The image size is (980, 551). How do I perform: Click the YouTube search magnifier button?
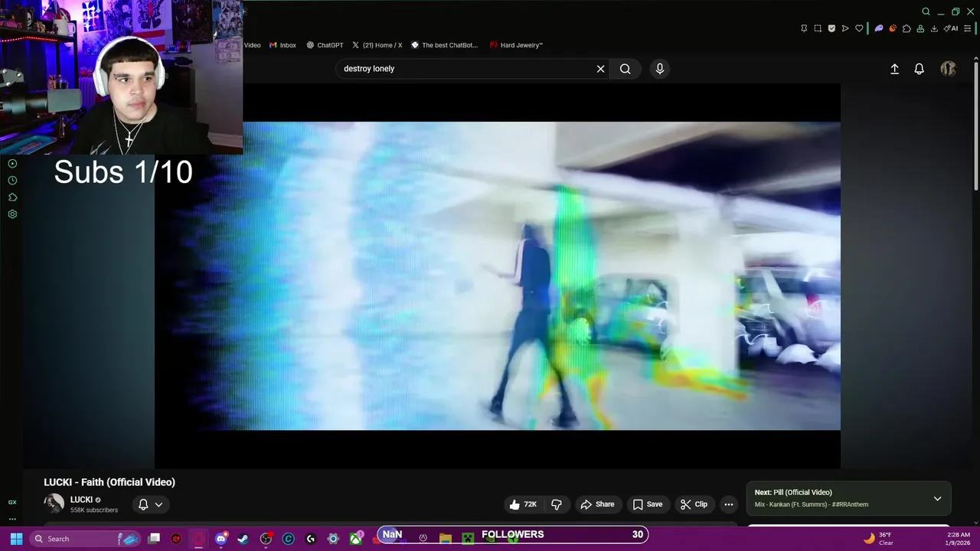coord(626,69)
